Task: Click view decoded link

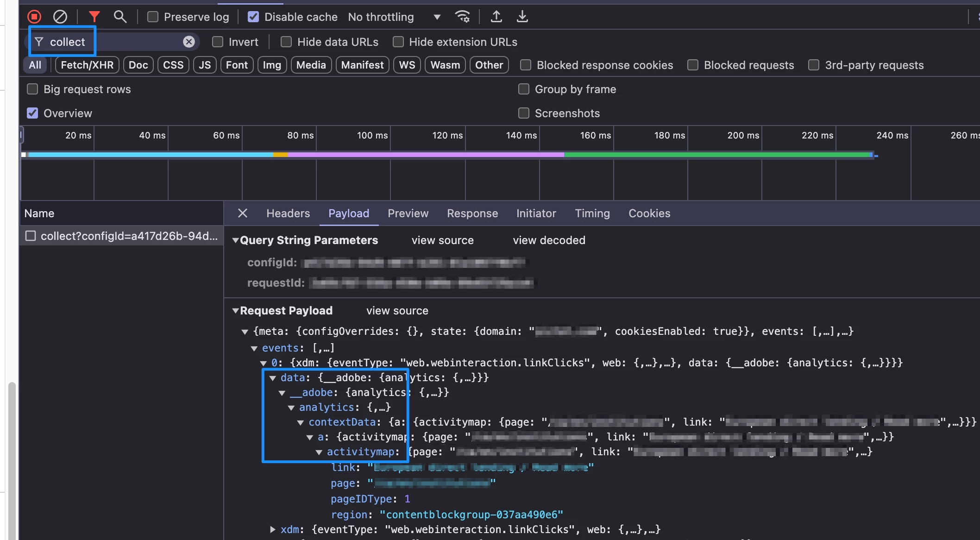Action: [549, 240]
